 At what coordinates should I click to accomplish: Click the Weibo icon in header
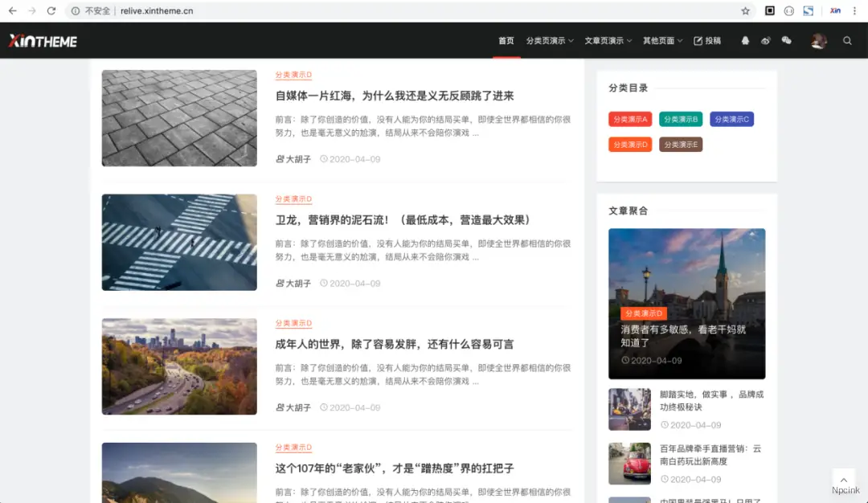tap(766, 40)
